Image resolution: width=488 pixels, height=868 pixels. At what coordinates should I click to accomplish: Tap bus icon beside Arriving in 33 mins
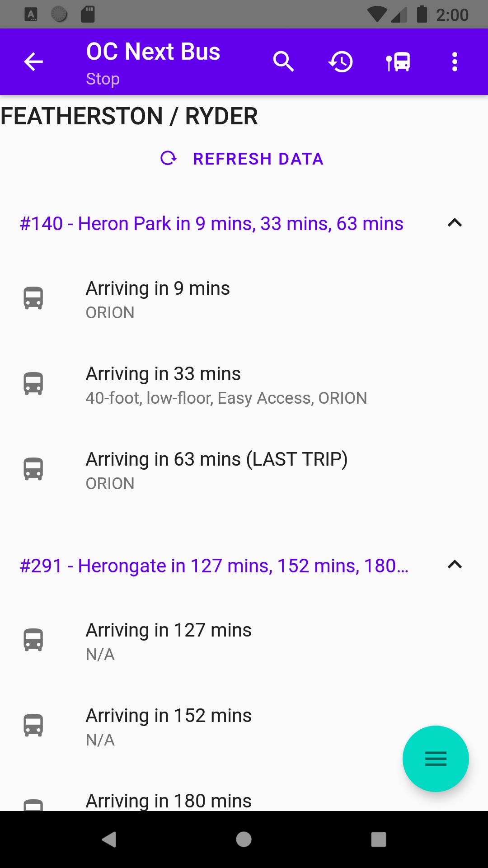pos(33,384)
